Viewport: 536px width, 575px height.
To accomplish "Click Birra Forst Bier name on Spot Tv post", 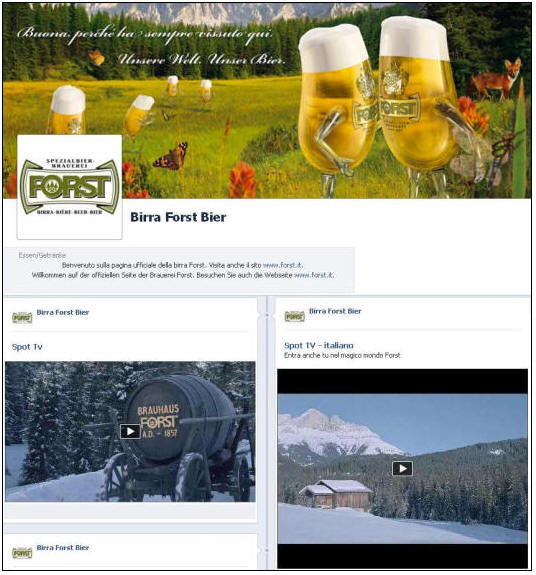I will click(63, 312).
